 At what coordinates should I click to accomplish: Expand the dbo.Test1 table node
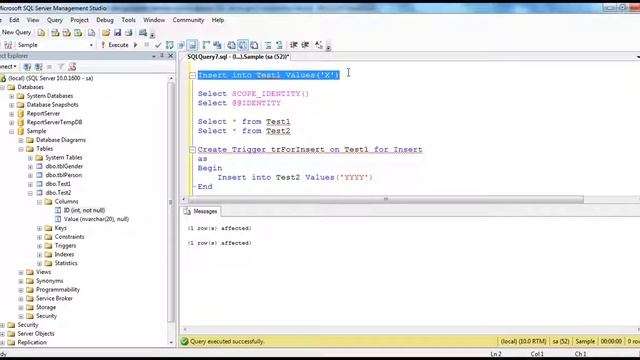pyautogui.click(x=30, y=184)
